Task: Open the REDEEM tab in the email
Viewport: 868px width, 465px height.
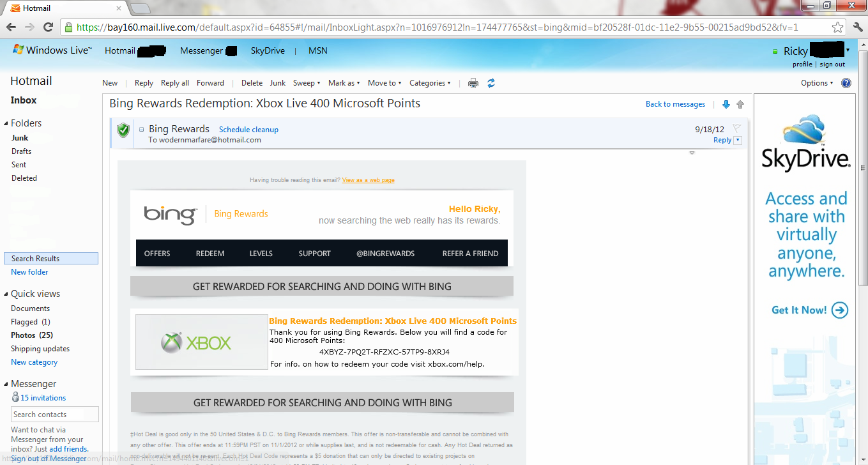Action: (210, 254)
